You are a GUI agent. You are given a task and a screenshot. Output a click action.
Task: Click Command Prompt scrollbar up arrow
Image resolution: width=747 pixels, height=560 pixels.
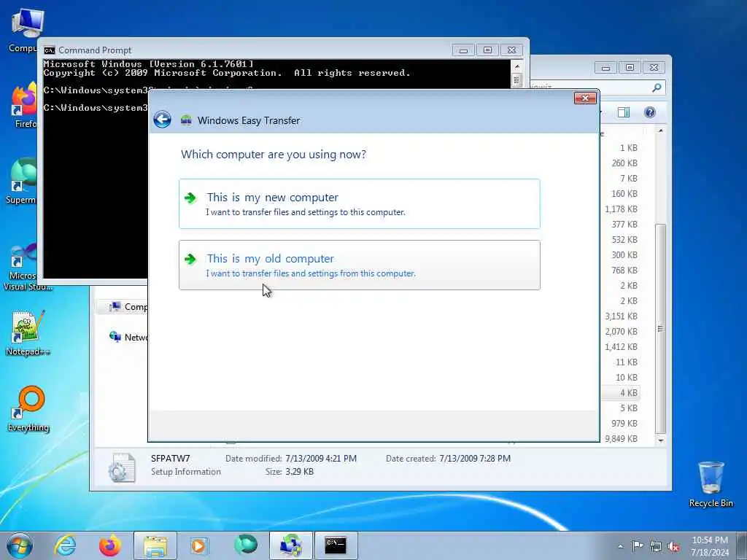click(517, 66)
